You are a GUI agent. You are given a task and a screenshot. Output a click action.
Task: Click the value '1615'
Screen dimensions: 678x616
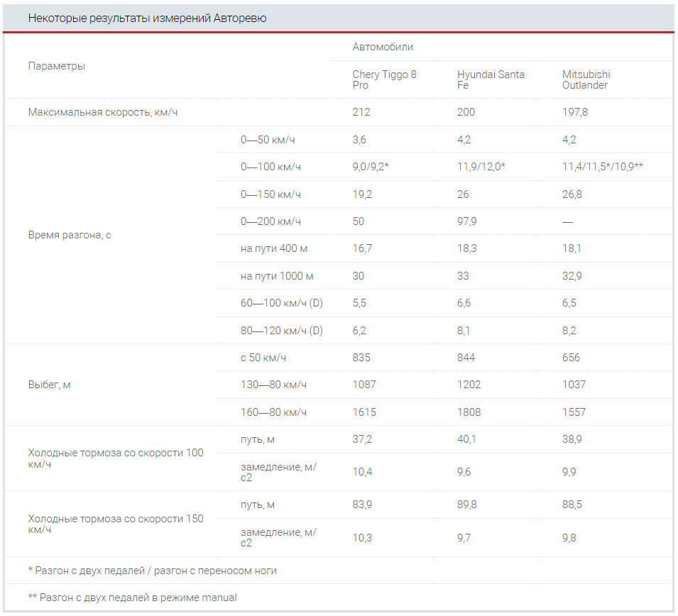[x=364, y=412]
